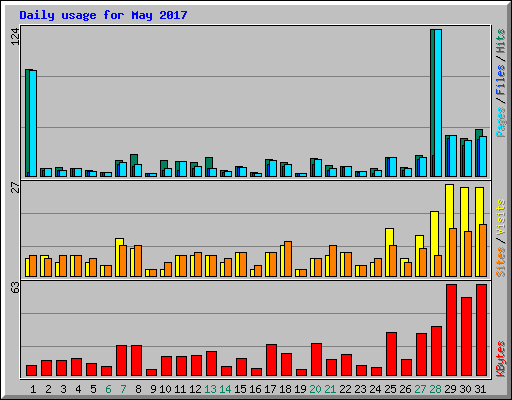Screen dimensions: 512x400
Task: Click the red KBytes bar for day 8
Action: 136,361
